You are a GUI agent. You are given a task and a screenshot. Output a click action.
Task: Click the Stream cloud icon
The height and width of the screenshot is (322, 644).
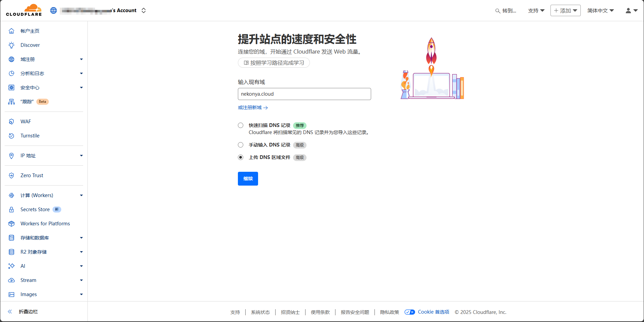coord(11,280)
